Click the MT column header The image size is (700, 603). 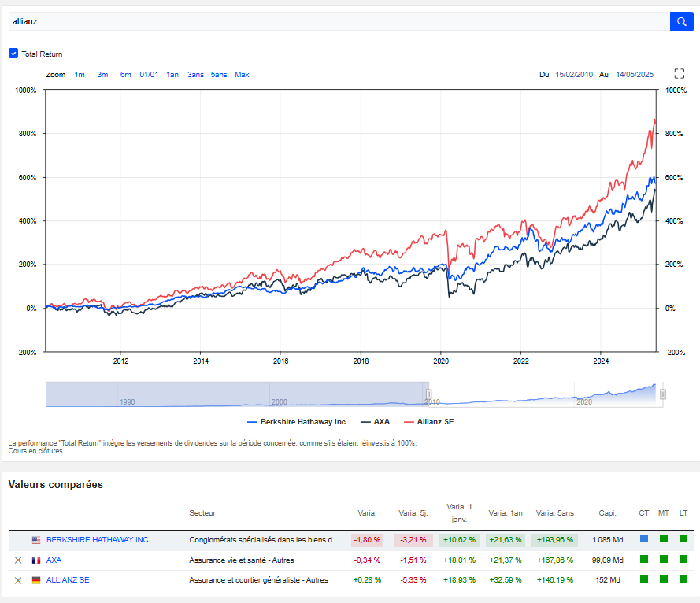(664, 513)
